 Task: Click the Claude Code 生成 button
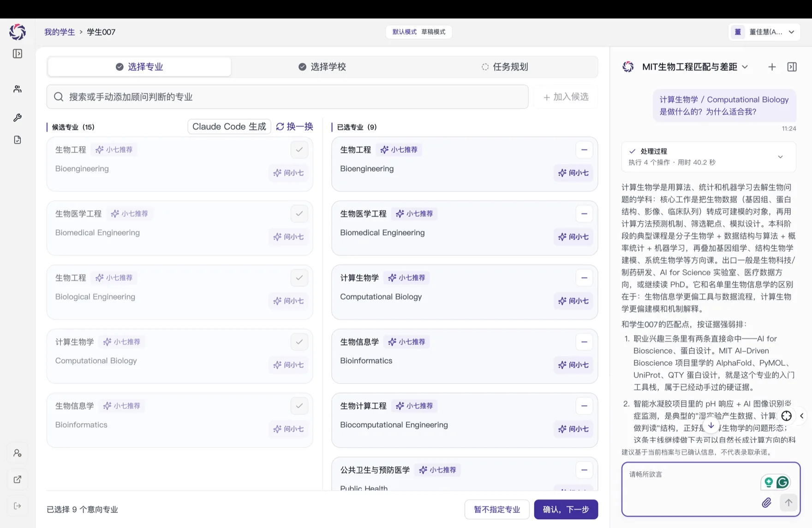(x=229, y=126)
